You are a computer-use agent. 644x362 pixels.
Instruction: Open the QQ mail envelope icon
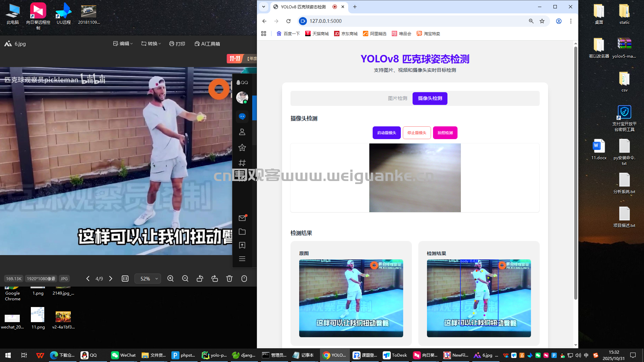[242, 218]
